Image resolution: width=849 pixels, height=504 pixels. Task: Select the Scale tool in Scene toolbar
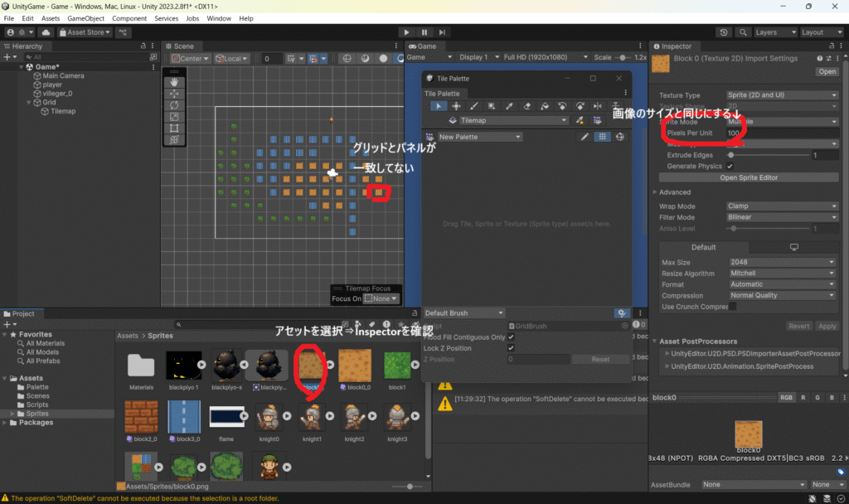tap(174, 116)
